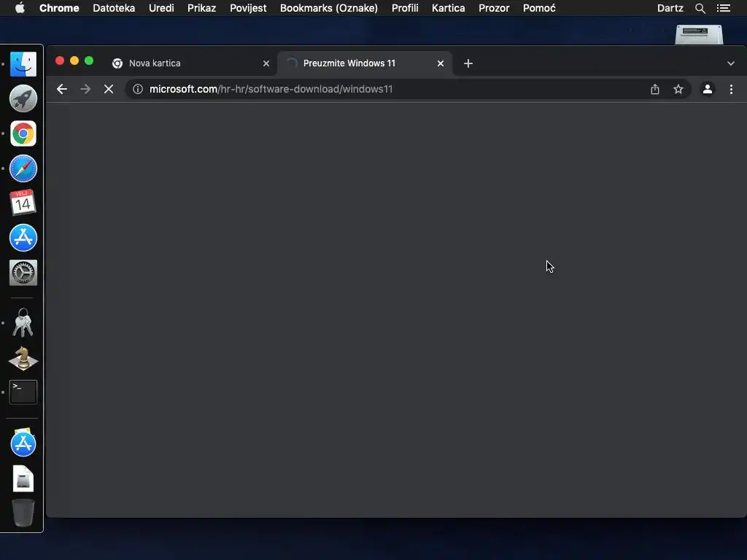Viewport: 747px width, 560px height.
Task: Click the Dartz user name in menu bar
Action: 670,8
